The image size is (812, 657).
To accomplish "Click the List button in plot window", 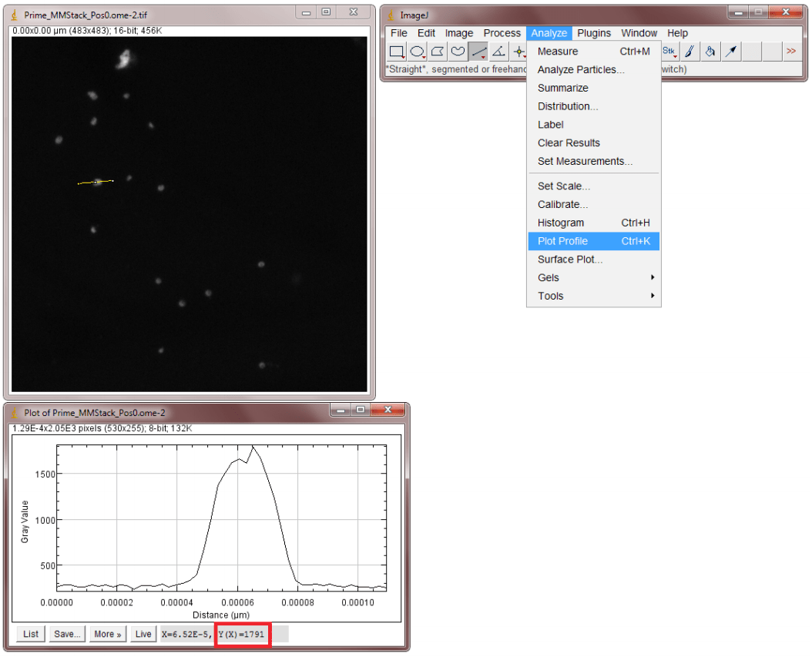I will click(31, 634).
